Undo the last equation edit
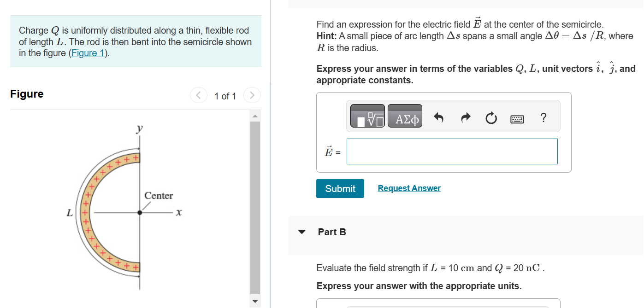 [x=438, y=117]
